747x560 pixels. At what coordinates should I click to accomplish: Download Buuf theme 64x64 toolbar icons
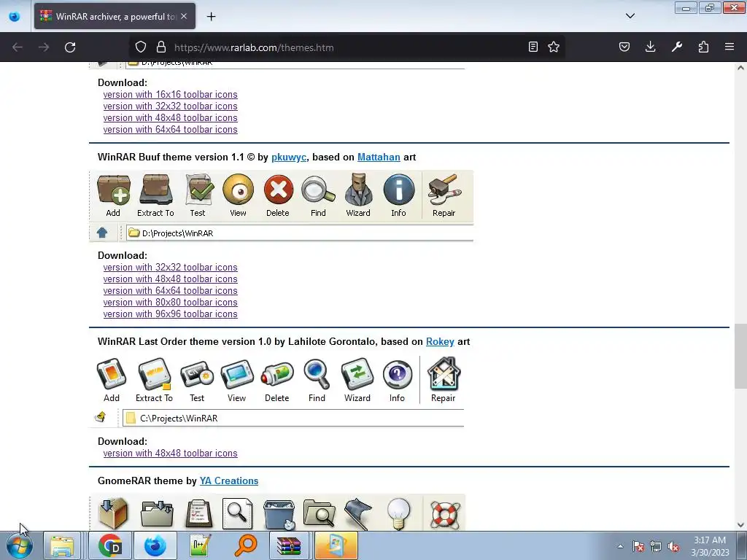pyautogui.click(x=170, y=290)
